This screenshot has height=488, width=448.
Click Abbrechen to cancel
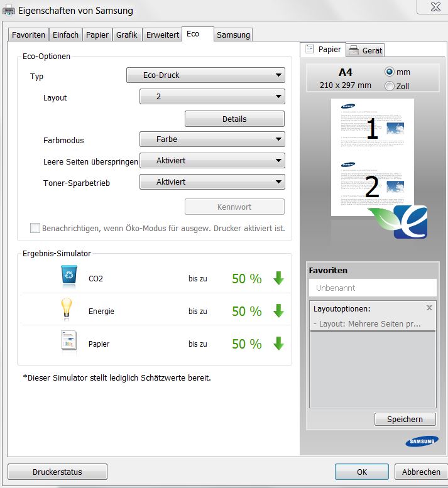(421, 472)
